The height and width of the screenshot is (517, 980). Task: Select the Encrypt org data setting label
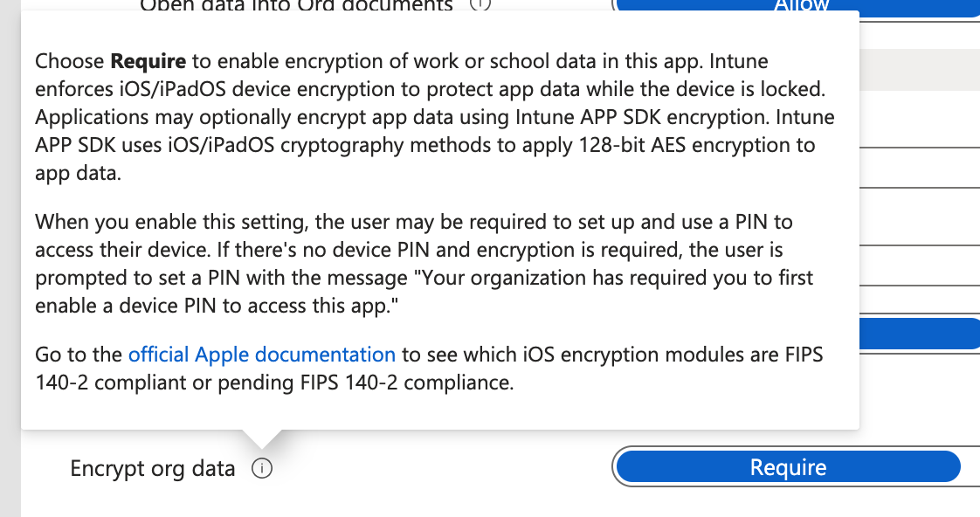pyautogui.click(x=151, y=468)
